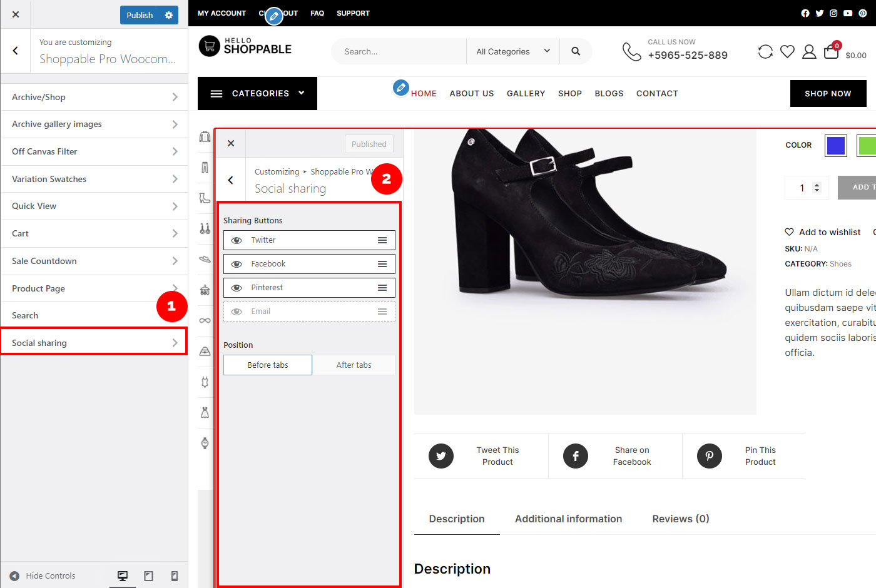Click the Search input field
Viewport: 876px width, 588px height.
[x=399, y=51]
